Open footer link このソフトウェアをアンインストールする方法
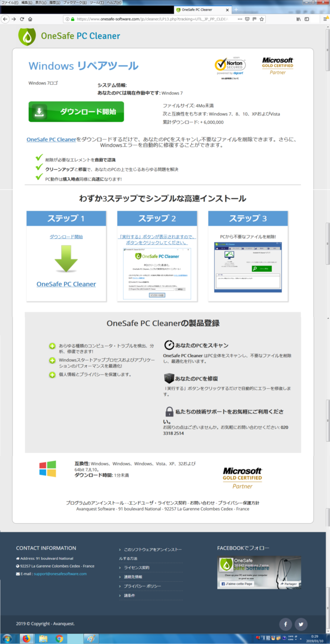Viewport: 330px width, 644px height. pos(151,554)
